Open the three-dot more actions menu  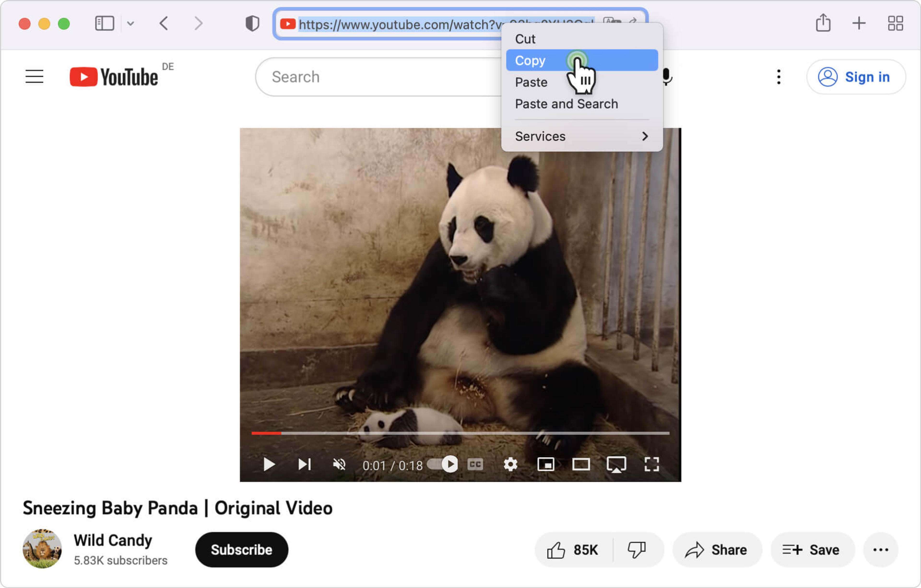coord(880,550)
